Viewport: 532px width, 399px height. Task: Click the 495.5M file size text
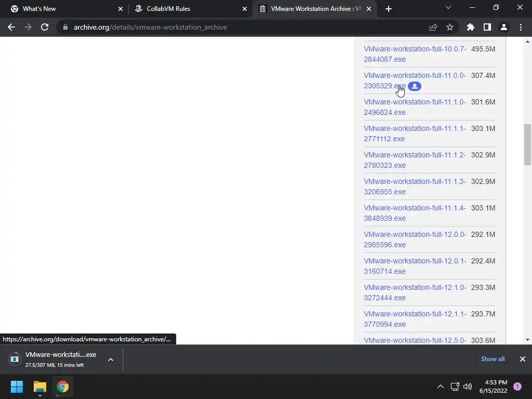[483, 49]
